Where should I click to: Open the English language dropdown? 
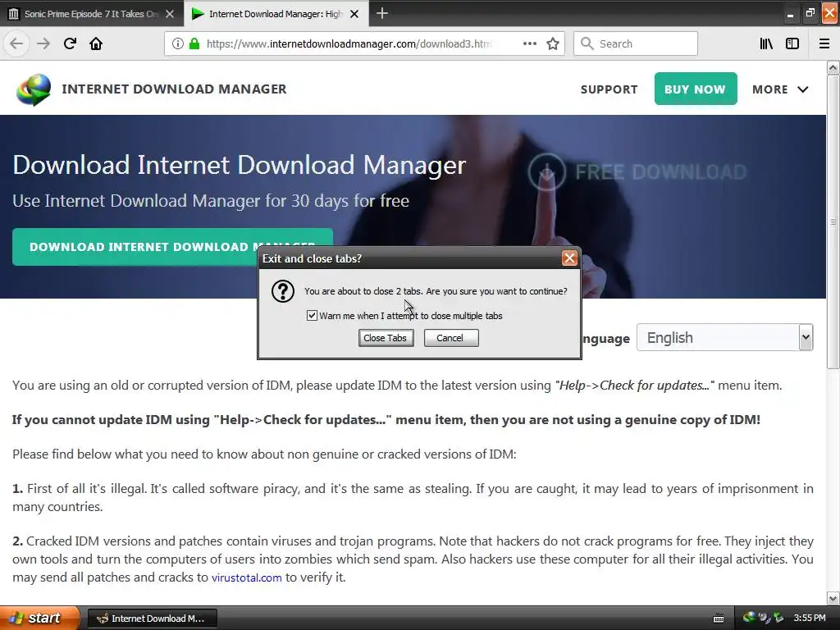pyautogui.click(x=724, y=337)
